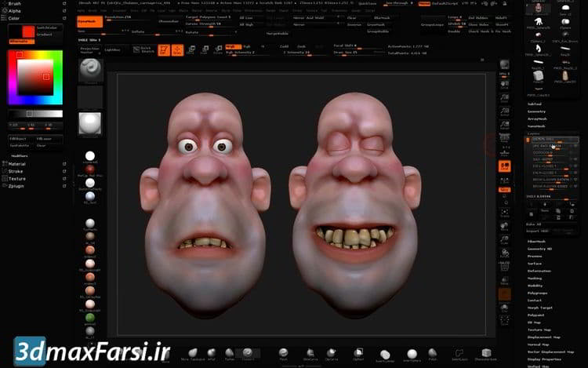Click inside the hue color picker square
Screen dimensions: 588x368
35,78
